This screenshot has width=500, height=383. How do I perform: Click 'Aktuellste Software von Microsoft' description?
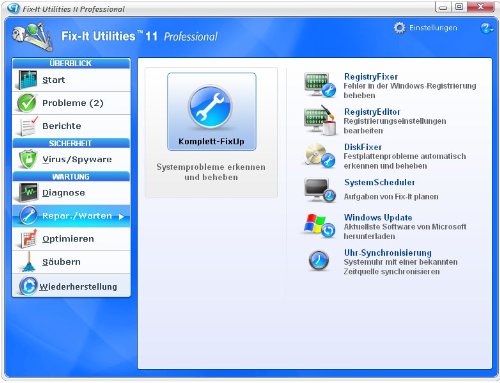click(405, 231)
